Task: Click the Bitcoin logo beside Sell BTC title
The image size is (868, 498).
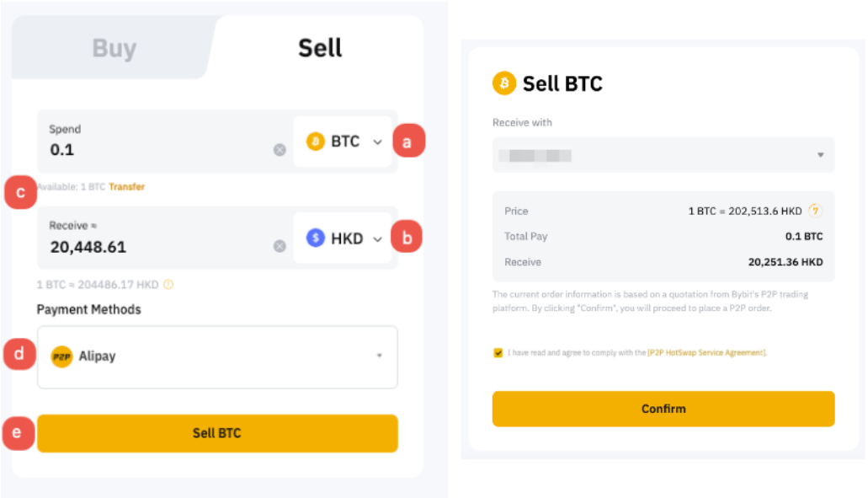Action: coord(503,83)
